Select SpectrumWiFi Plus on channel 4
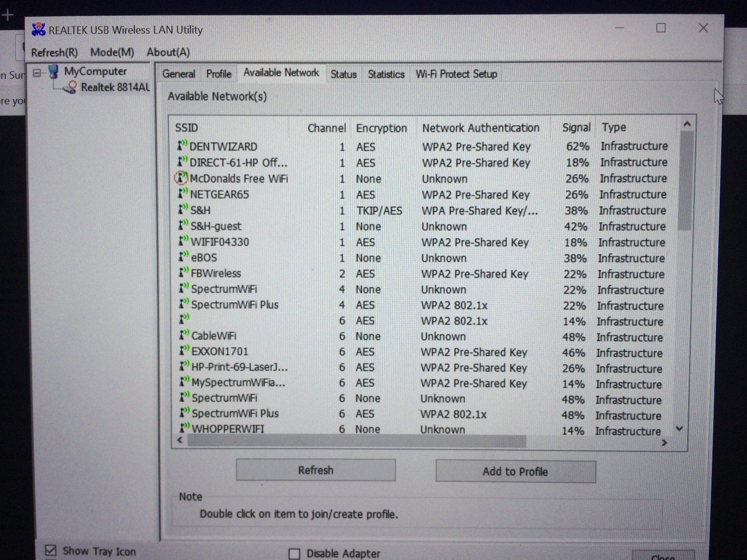 [x=421, y=305]
